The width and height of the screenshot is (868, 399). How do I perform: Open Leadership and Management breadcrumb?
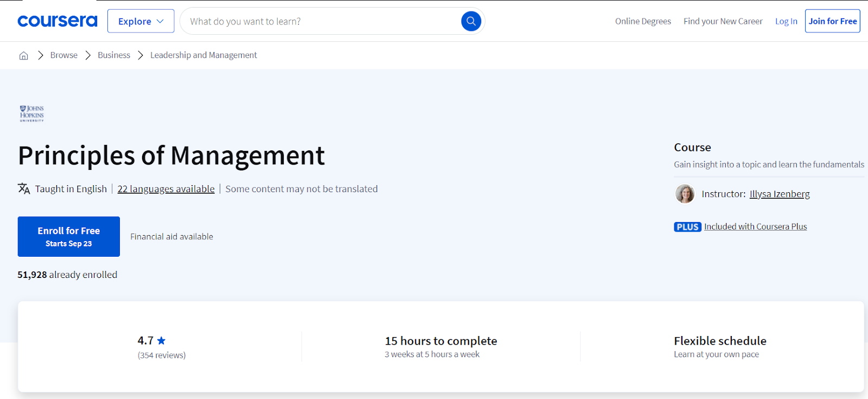pos(203,55)
